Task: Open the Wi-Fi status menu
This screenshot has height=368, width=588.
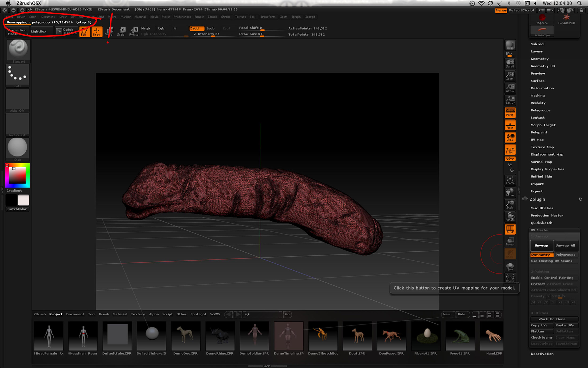Action: pyautogui.click(x=481, y=3)
